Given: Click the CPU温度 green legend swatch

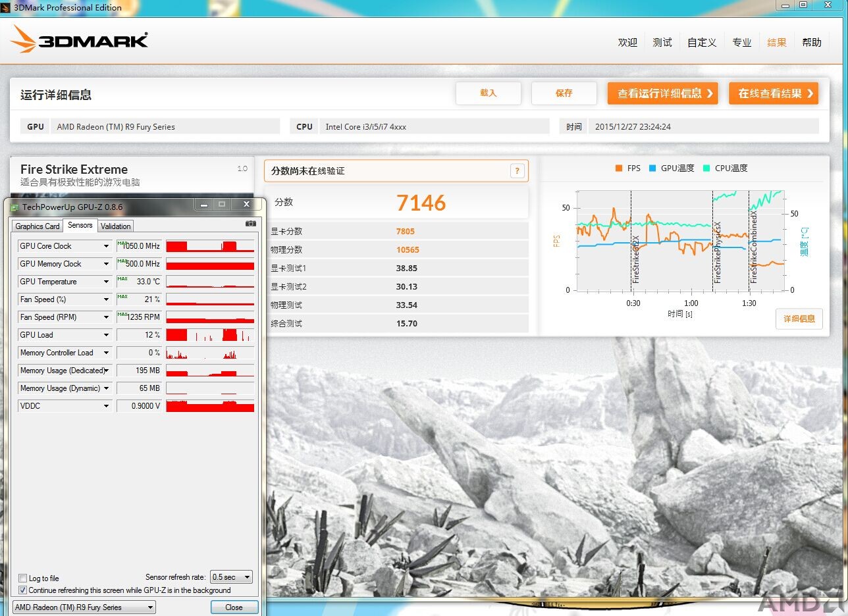Looking at the screenshot, I should pos(706,168).
